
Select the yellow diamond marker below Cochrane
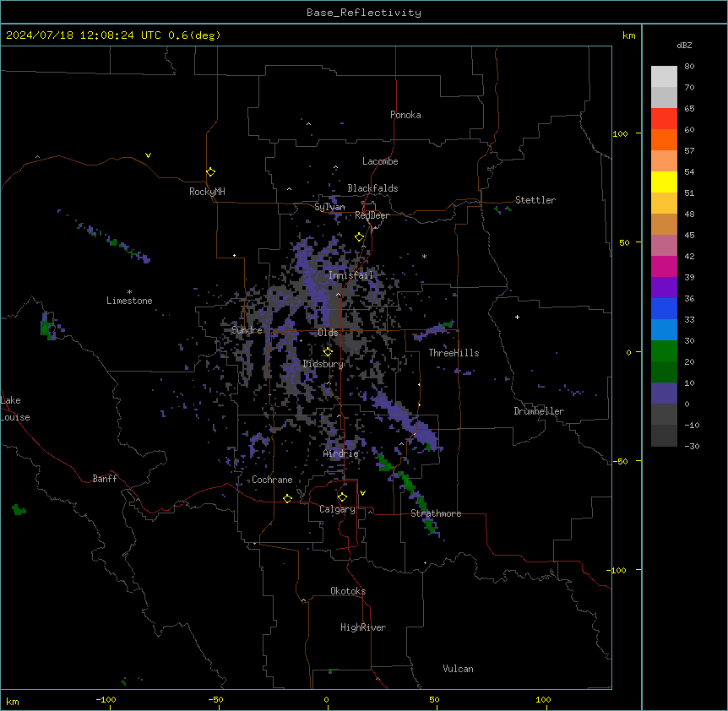coord(287,498)
